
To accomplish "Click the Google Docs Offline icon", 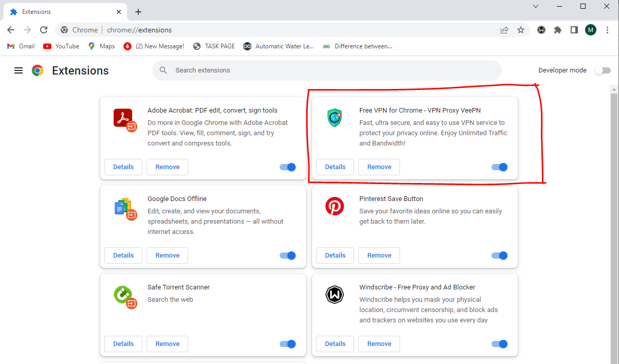I will tap(124, 208).
